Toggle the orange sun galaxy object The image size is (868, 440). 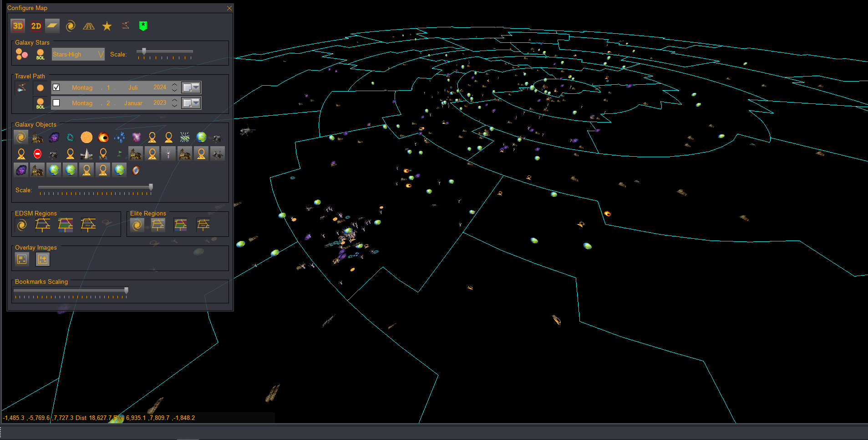tap(86, 137)
